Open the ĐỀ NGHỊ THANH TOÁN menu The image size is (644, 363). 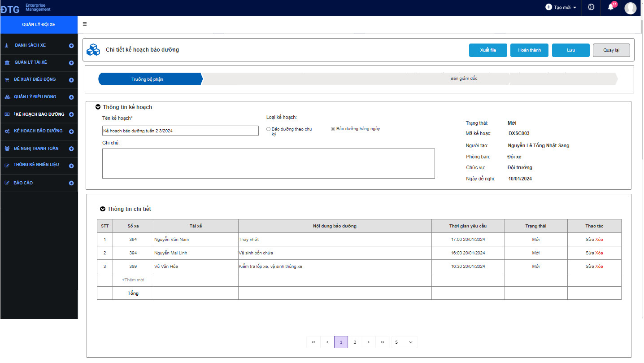click(36, 149)
